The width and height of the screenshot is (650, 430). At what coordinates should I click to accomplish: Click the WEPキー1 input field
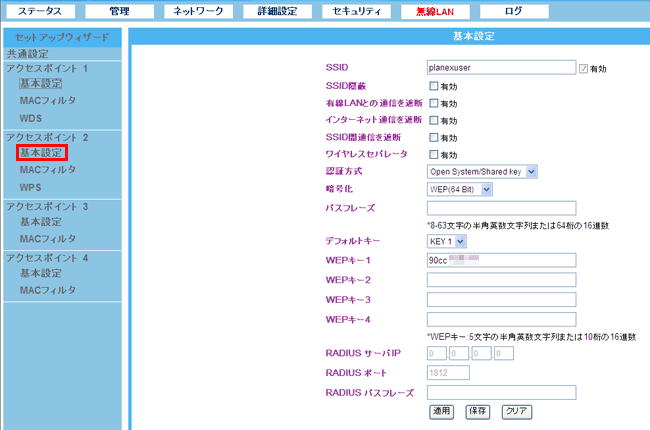(501, 260)
